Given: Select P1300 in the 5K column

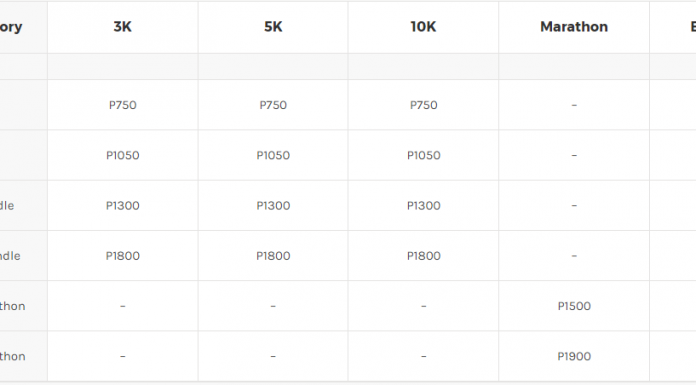Looking at the screenshot, I should tap(273, 205).
